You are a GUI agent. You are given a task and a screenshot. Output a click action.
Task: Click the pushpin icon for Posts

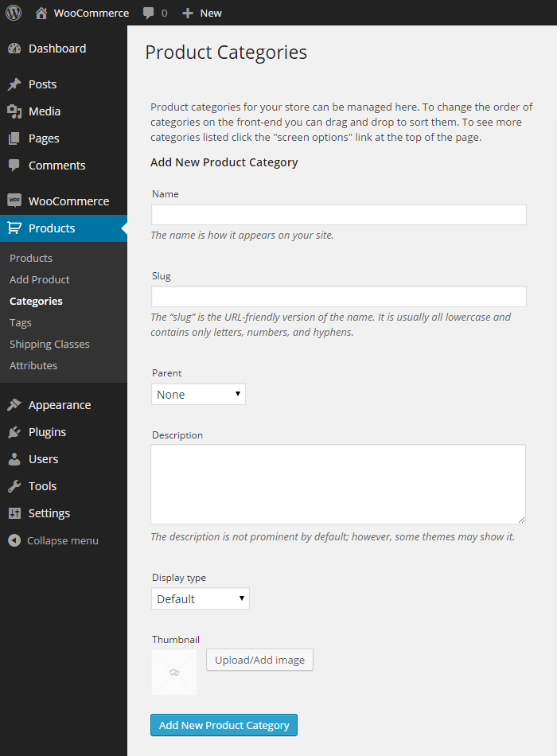tap(14, 84)
